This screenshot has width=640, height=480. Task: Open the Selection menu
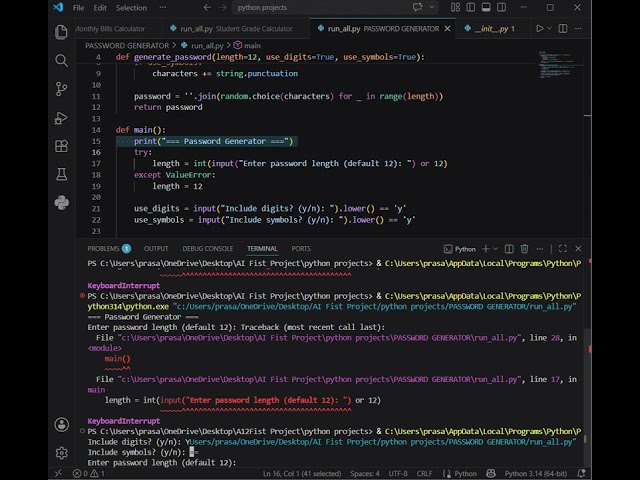[x=131, y=7]
